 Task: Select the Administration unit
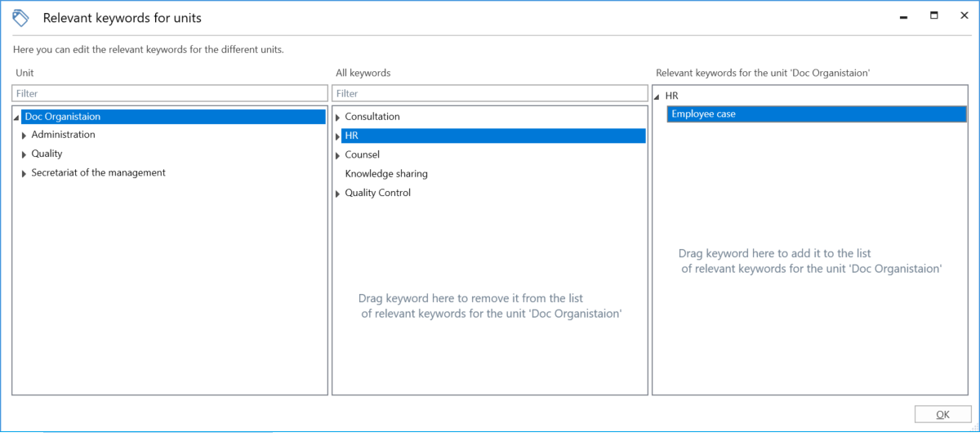[63, 135]
